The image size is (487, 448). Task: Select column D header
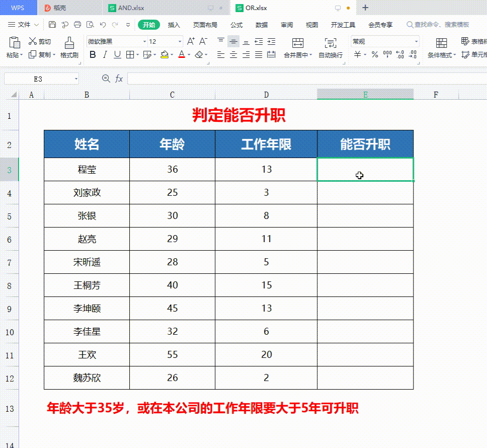pos(266,95)
